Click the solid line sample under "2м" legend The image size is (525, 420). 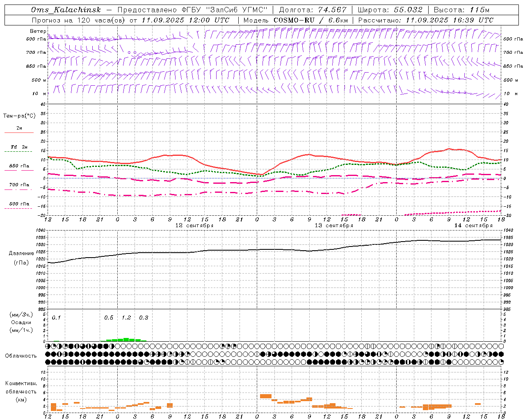tap(18, 132)
